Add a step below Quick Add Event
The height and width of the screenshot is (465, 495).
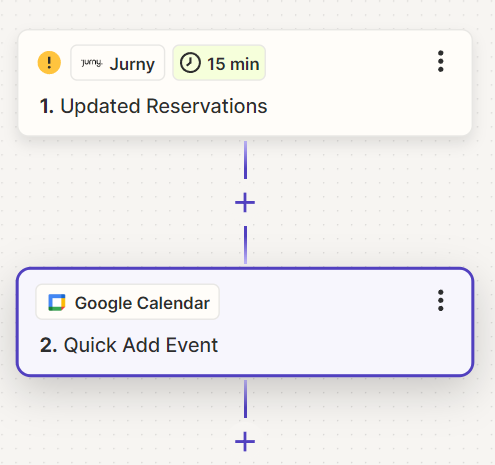click(x=245, y=441)
